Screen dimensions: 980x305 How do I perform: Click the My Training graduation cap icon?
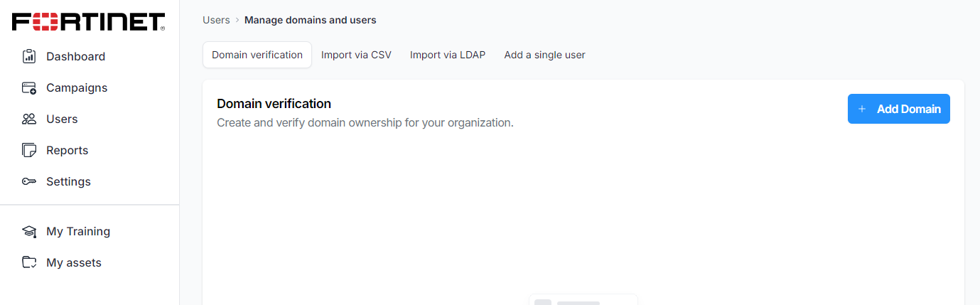29,231
